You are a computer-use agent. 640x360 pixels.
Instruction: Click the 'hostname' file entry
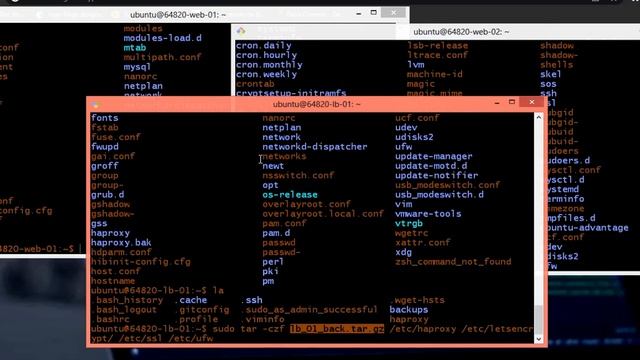click(113, 281)
